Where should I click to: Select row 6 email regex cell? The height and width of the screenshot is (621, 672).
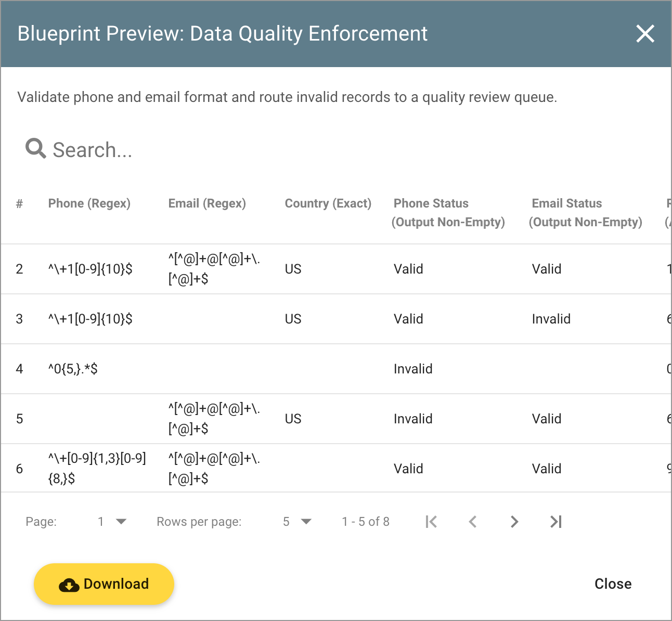214,469
